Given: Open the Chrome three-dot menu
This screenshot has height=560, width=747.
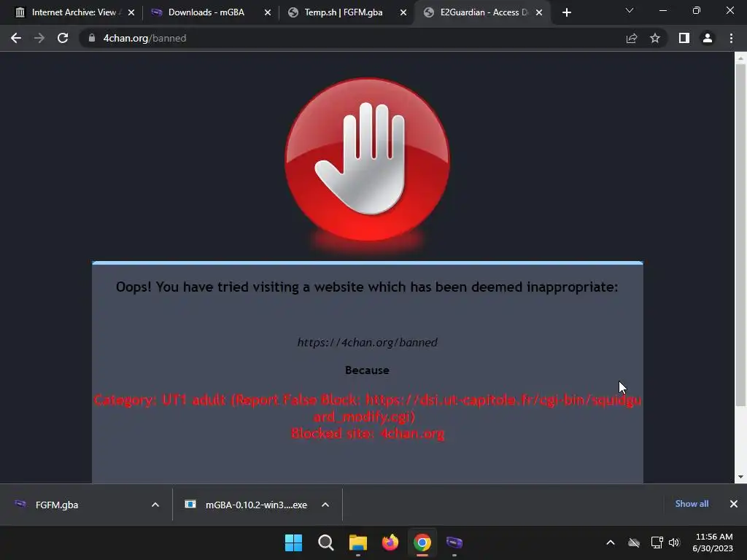Looking at the screenshot, I should click(x=731, y=38).
